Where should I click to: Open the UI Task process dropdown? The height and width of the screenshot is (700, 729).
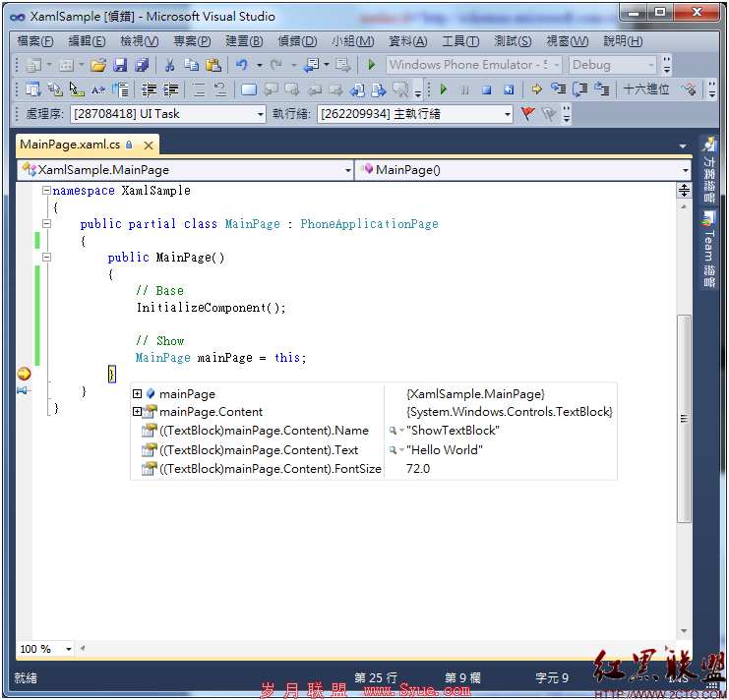click(x=261, y=114)
